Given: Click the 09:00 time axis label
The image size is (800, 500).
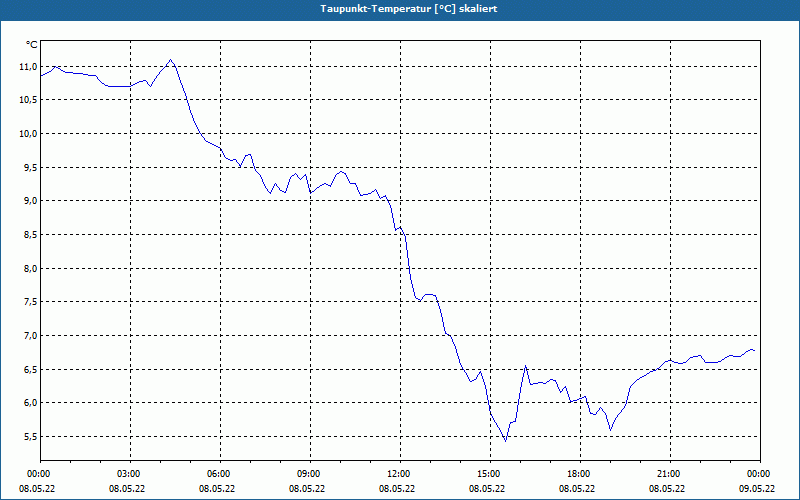Looking at the screenshot, I should tap(310, 474).
